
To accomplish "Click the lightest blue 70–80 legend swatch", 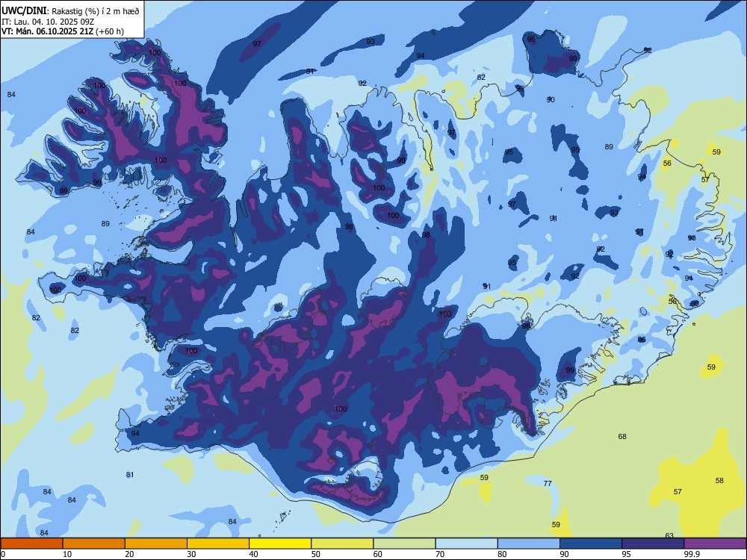I will pyautogui.click(x=467, y=544).
